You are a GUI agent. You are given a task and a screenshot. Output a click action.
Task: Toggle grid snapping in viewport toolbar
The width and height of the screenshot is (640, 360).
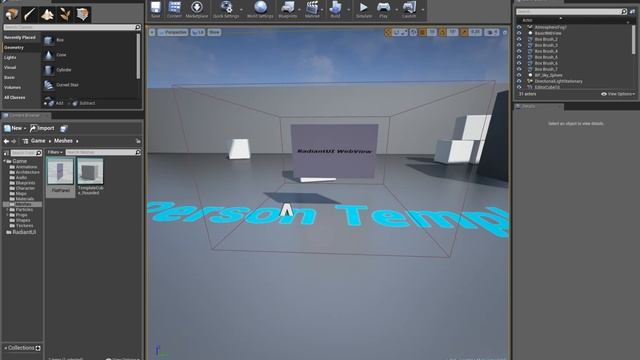tap(423, 32)
